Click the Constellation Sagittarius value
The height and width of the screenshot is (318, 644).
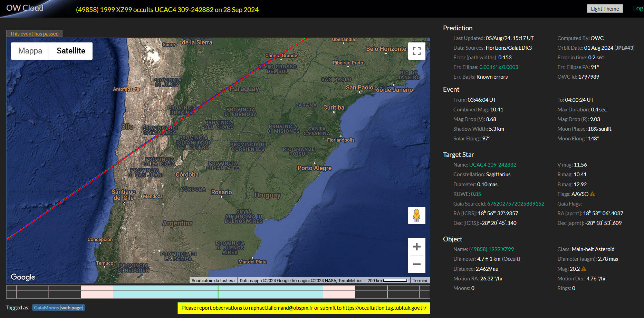(498, 175)
